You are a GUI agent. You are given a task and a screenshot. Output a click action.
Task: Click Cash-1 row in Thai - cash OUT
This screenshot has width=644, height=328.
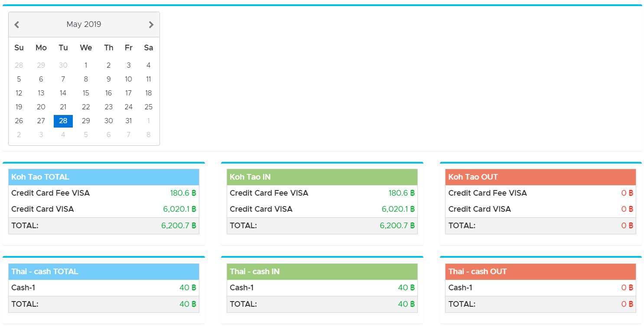(540, 288)
